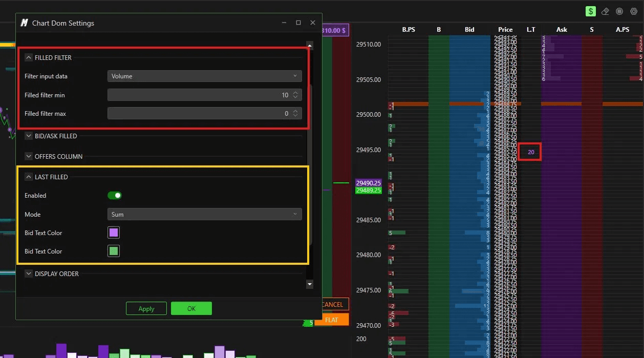
Task: Click the Filter input data label
Action: coord(46,76)
